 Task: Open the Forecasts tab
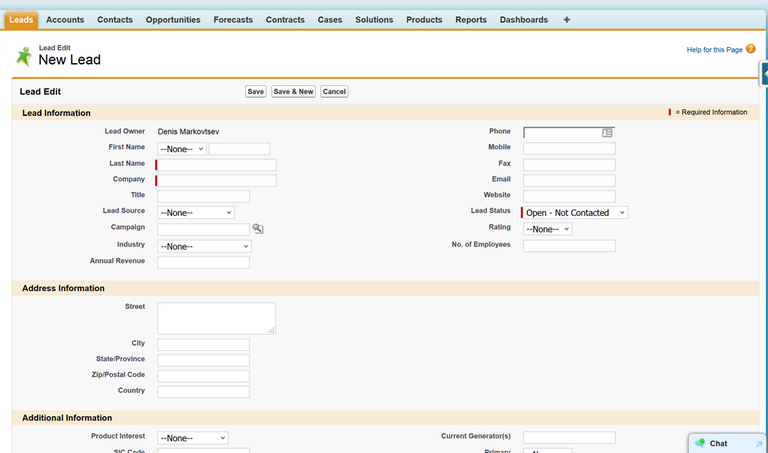pos(233,20)
